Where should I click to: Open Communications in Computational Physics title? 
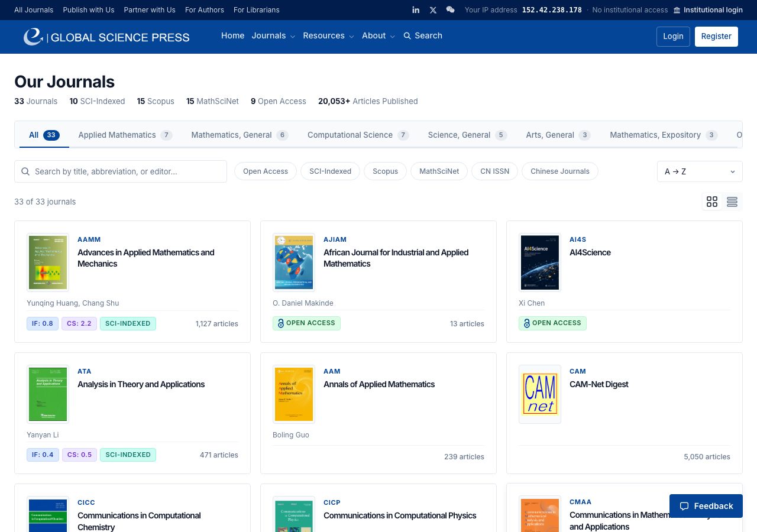tap(400, 515)
